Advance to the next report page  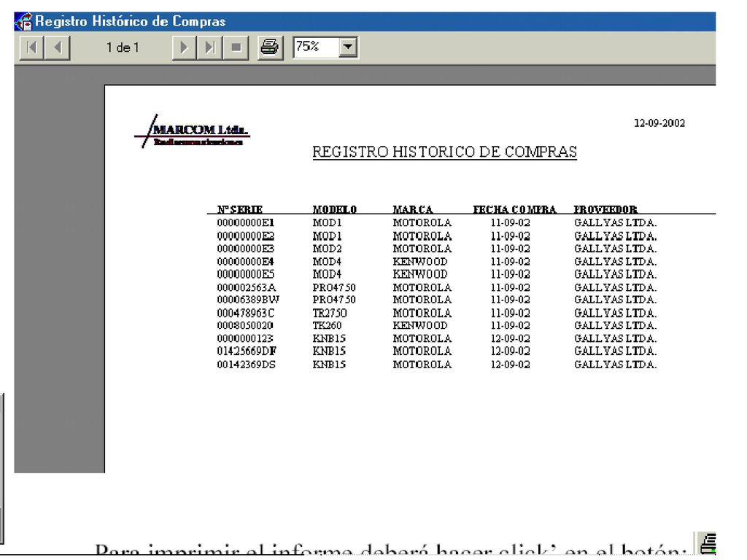coord(184,47)
